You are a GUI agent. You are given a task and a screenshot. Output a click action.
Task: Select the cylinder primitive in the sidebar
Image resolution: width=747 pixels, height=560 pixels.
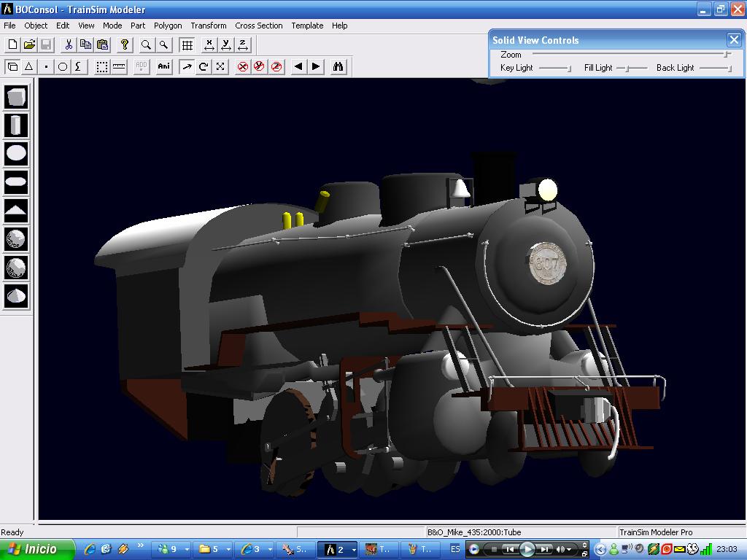click(16, 125)
